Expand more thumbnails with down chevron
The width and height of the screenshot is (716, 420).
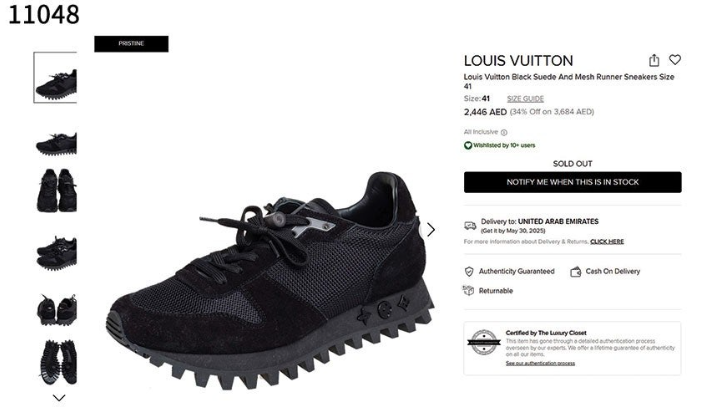coord(59,398)
